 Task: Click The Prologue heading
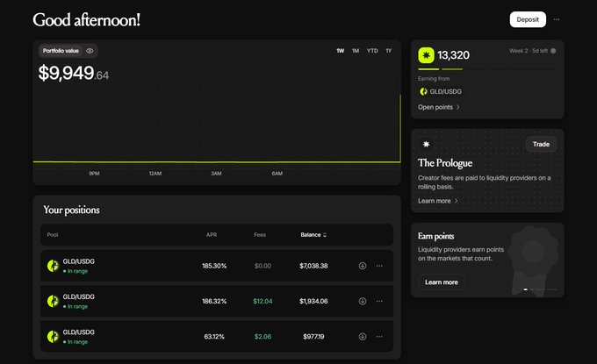coord(445,163)
